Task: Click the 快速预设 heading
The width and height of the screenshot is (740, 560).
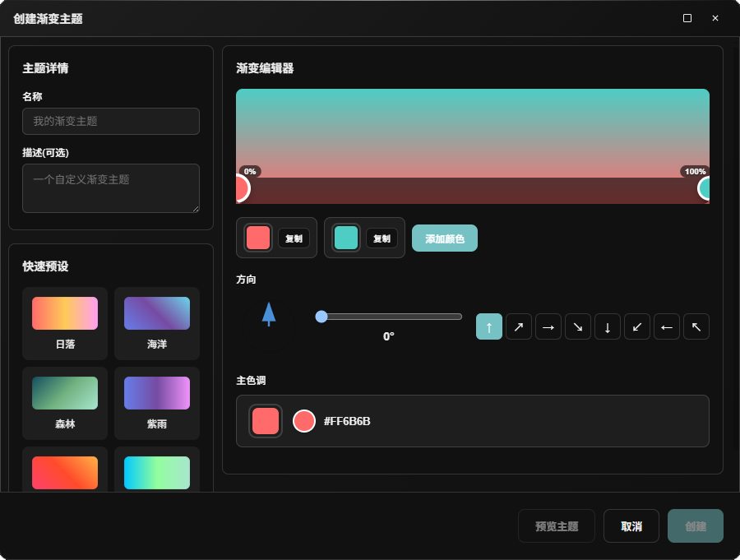Action: [46, 266]
